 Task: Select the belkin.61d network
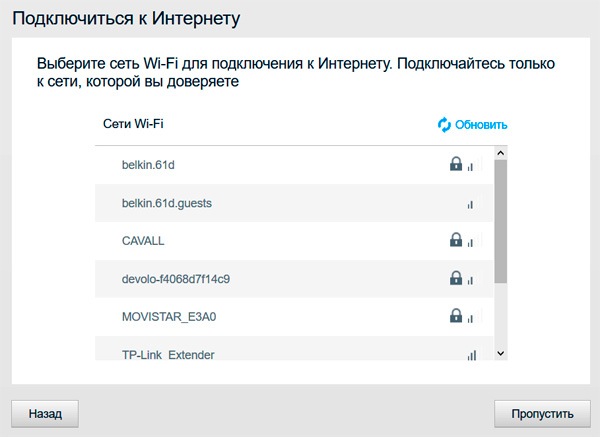148,165
